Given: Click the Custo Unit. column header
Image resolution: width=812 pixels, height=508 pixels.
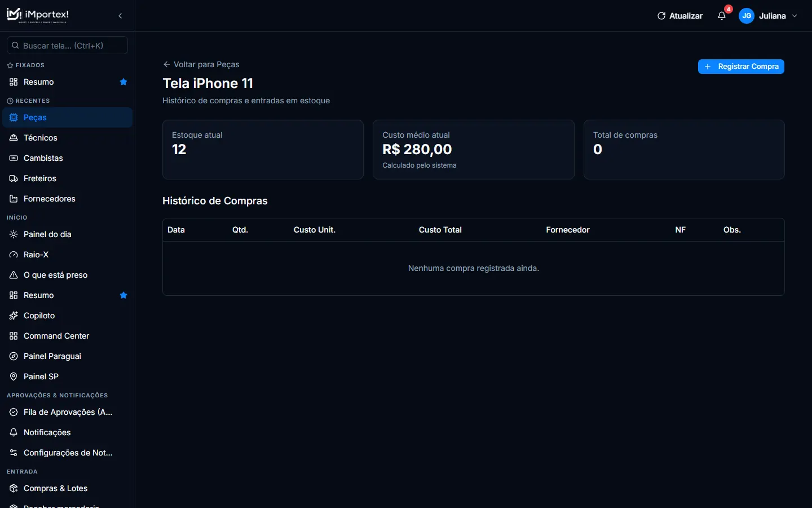Looking at the screenshot, I should pyautogui.click(x=315, y=230).
